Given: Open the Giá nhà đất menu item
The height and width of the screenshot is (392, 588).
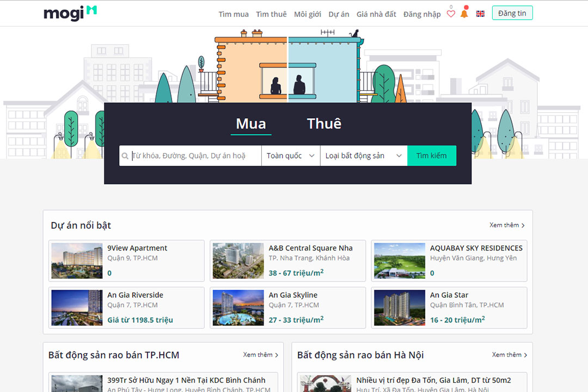Looking at the screenshot, I should (x=376, y=14).
